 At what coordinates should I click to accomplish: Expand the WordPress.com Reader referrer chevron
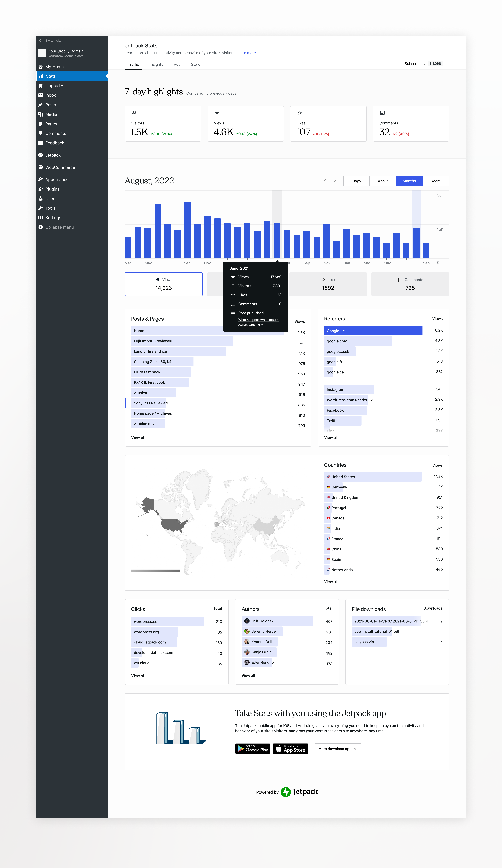pyautogui.click(x=371, y=400)
